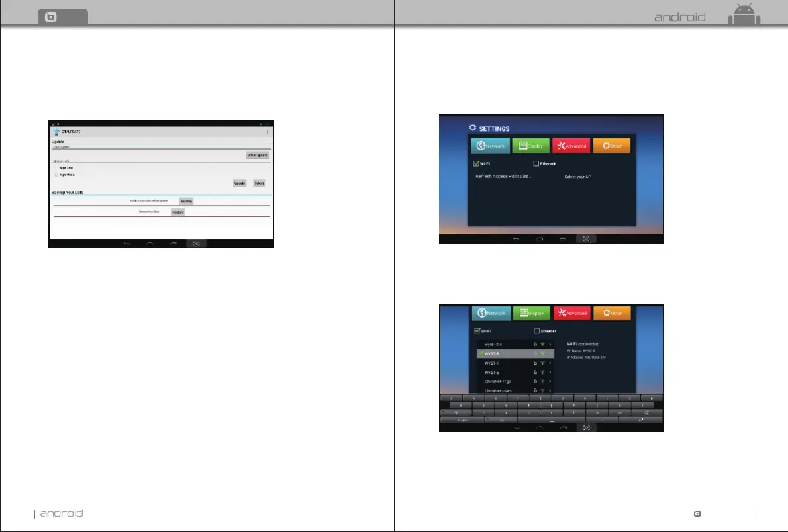This screenshot has width=788, height=532.
Task: Check Ethernet in lower Wi-Fi list screen
Action: click(537, 331)
